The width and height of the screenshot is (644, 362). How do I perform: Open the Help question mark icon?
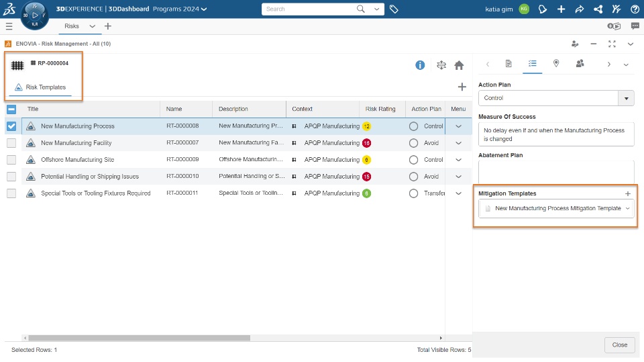[635, 9]
